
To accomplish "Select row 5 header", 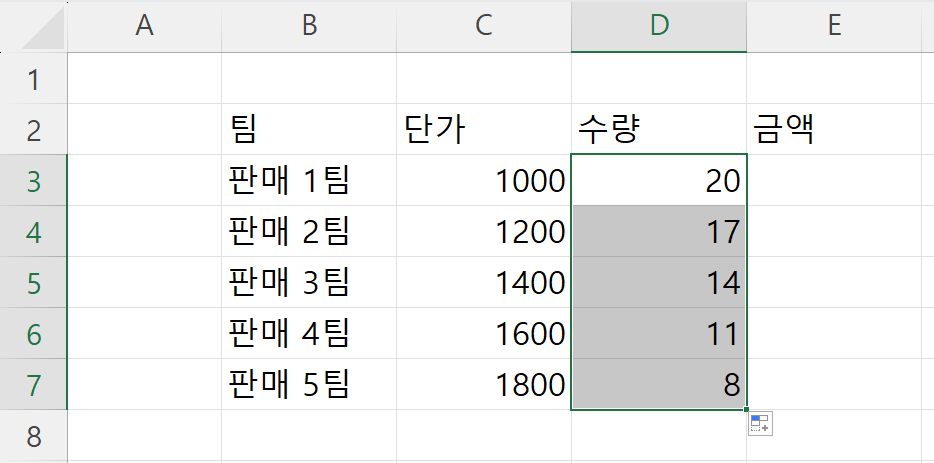I will tap(33, 282).
